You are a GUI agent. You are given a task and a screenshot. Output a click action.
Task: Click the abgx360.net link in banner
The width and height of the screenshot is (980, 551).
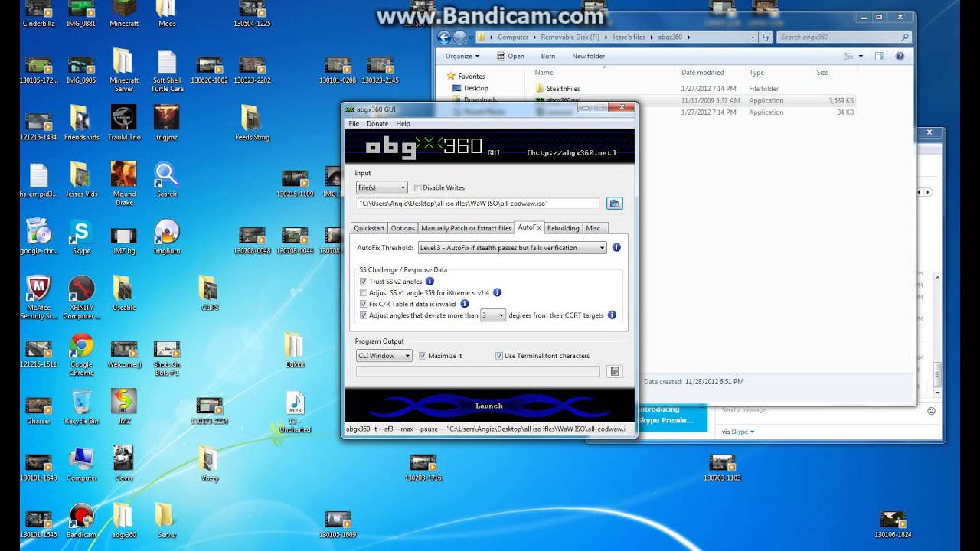point(571,153)
